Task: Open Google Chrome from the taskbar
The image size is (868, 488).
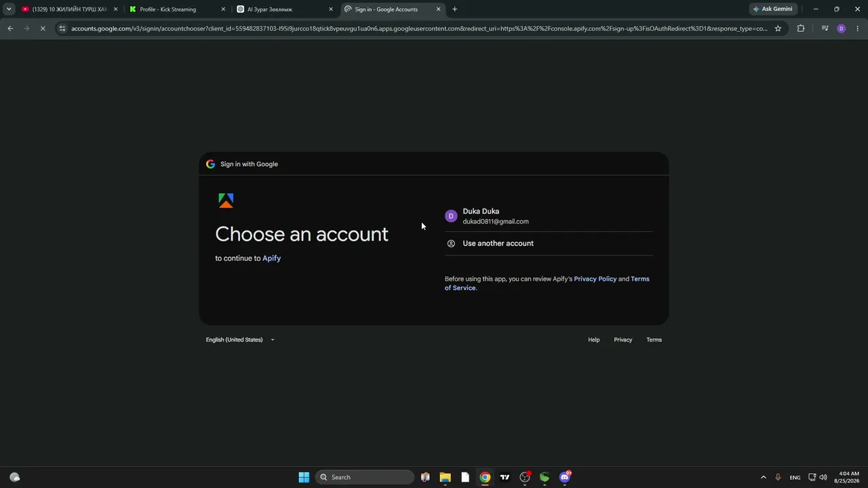Action: tap(485, 477)
